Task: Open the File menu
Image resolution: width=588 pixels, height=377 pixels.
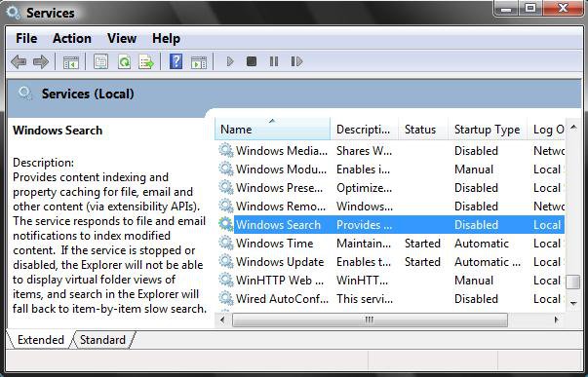Action: (26, 38)
